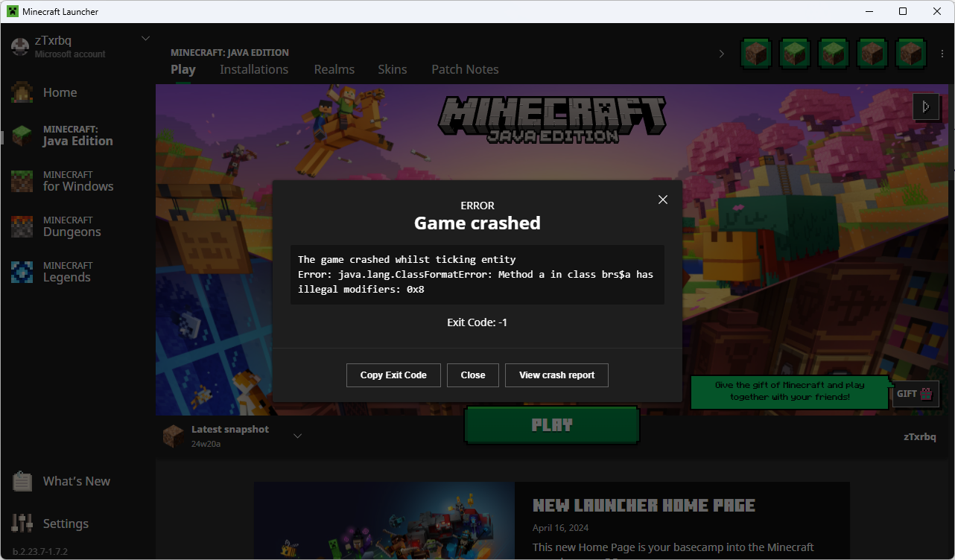View the Patch Notes tab
This screenshot has height=560, width=955.
click(x=465, y=69)
